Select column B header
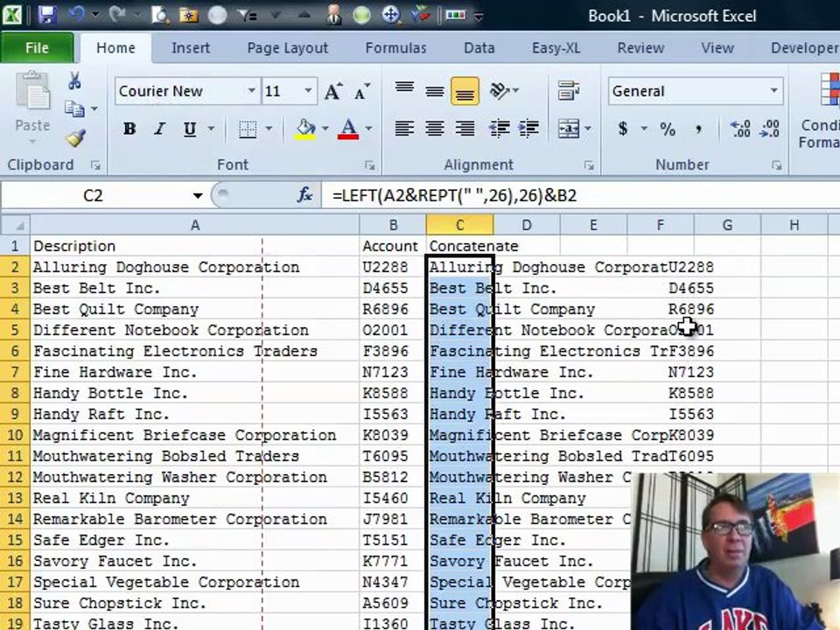The width and height of the screenshot is (840, 630). coord(393,225)
